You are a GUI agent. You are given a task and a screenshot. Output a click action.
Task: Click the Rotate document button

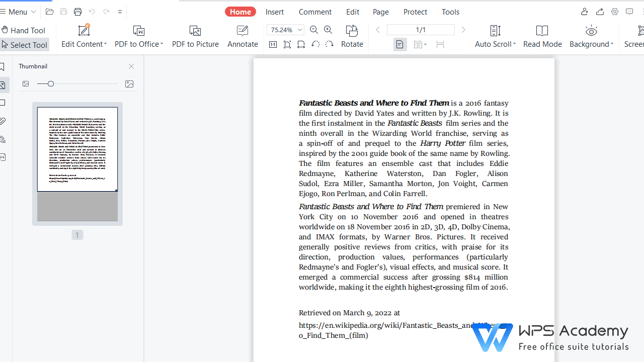352,36
